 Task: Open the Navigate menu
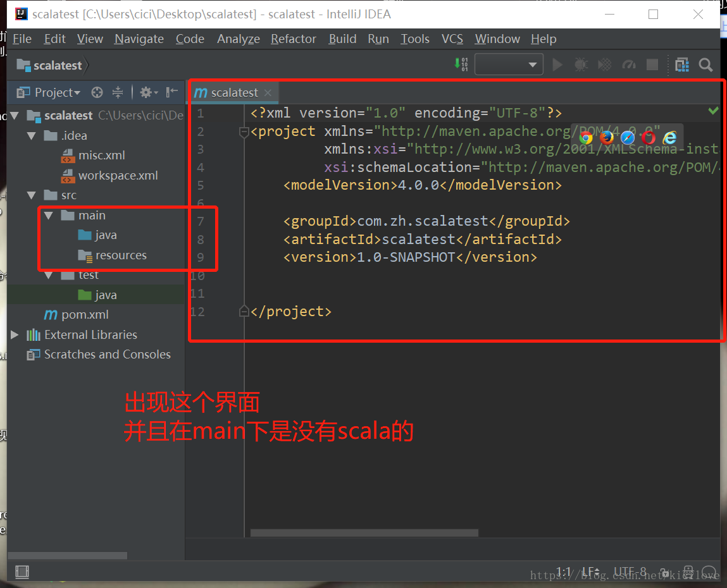139,39
